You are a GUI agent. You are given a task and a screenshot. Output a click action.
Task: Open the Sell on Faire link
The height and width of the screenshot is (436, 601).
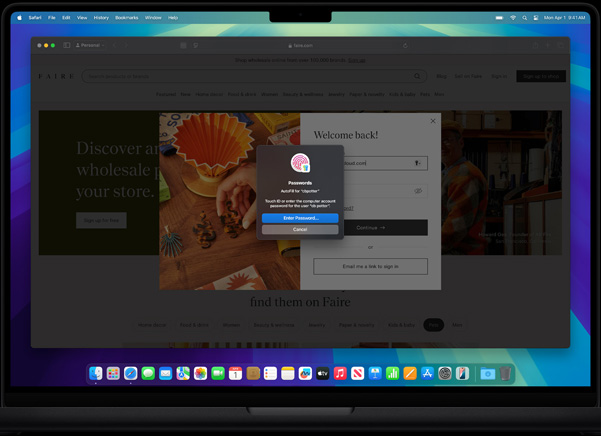tap(468, 76)
